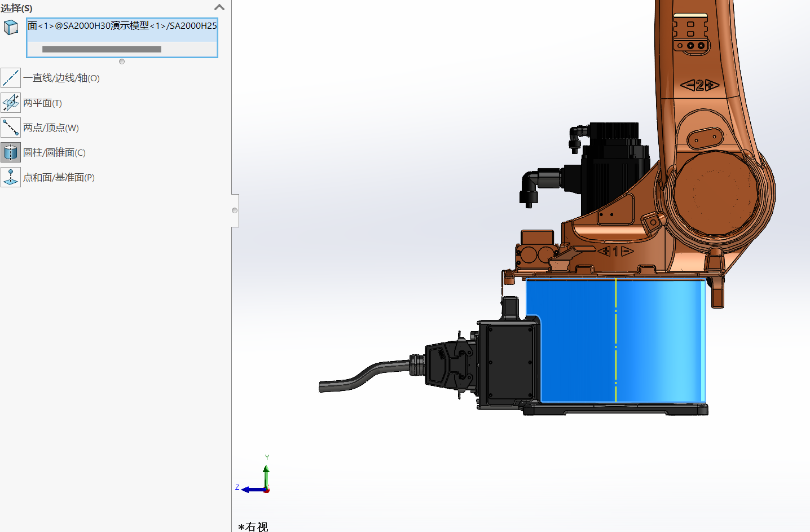Select the 一直线/边线/轴 axis option icon

click(x=11, y=78)
